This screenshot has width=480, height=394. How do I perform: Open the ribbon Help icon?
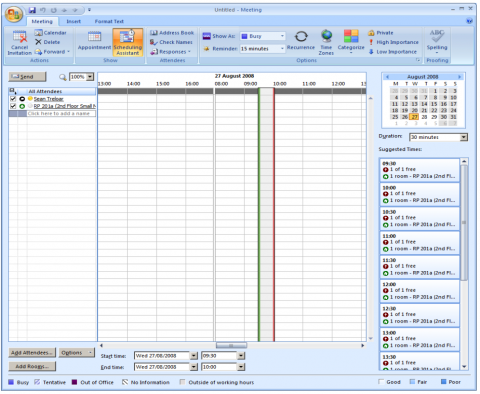[x=469, y=21]
